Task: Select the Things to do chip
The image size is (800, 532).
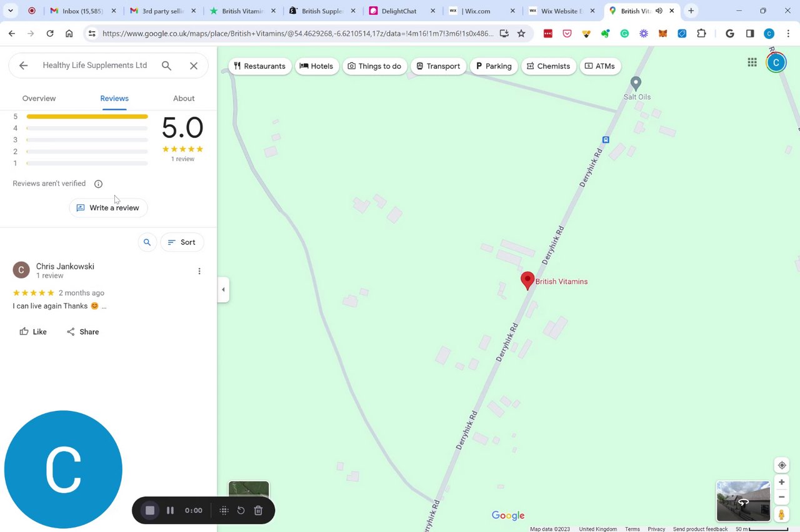Action: [374, 66]
